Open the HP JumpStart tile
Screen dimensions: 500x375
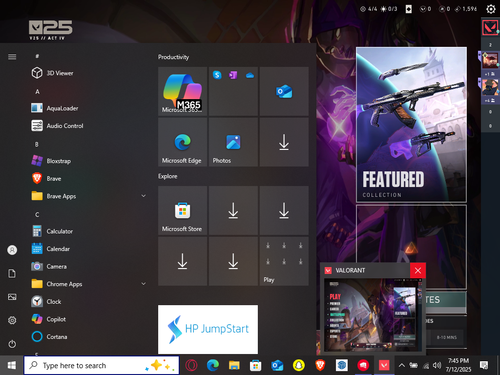(208, 329)
